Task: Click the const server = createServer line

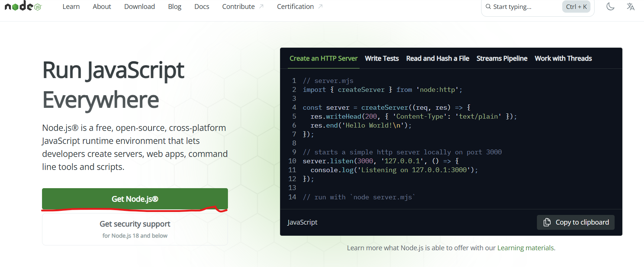Action: (387, 107)
